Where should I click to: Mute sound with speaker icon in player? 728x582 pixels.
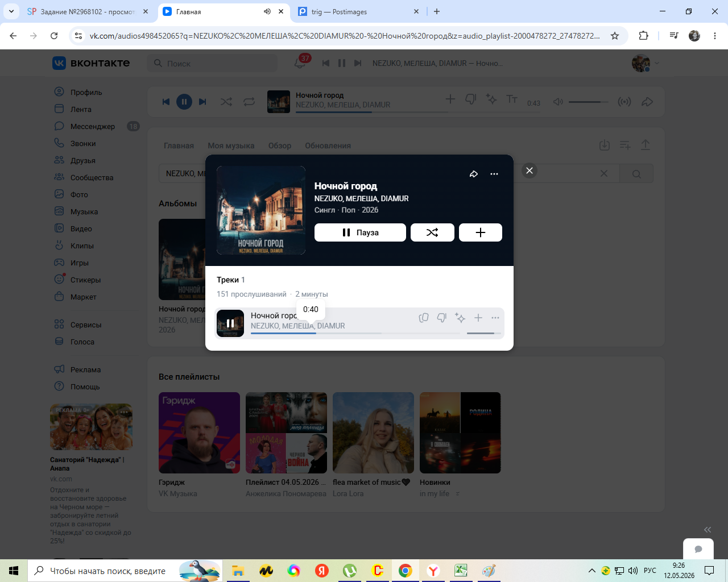(x=558, y=102)
